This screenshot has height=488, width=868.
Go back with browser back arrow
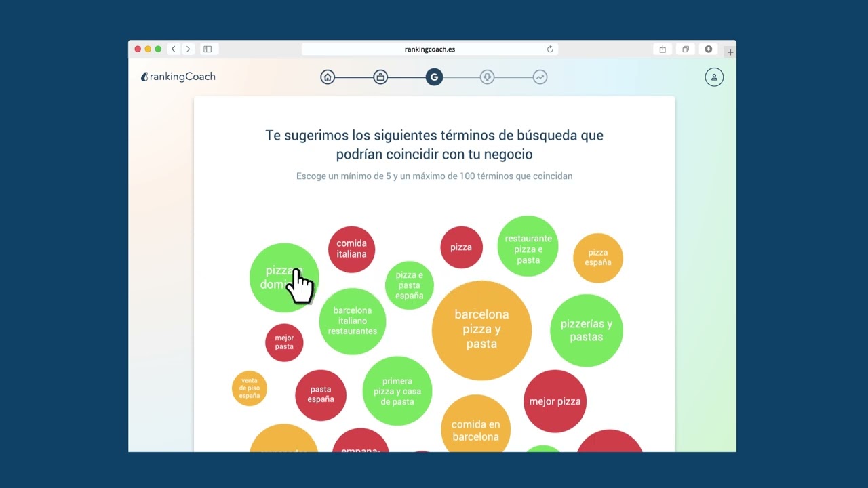[174, 49]
